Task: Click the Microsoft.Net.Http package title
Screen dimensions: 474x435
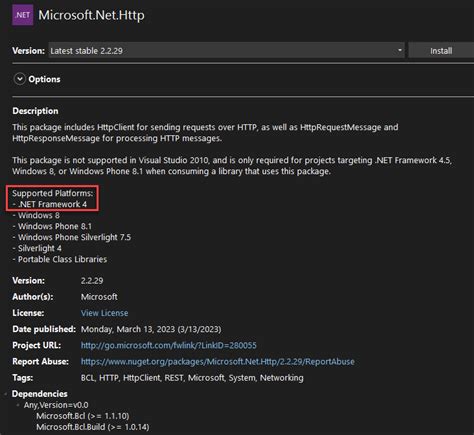Action: click(x=91, y=15)
